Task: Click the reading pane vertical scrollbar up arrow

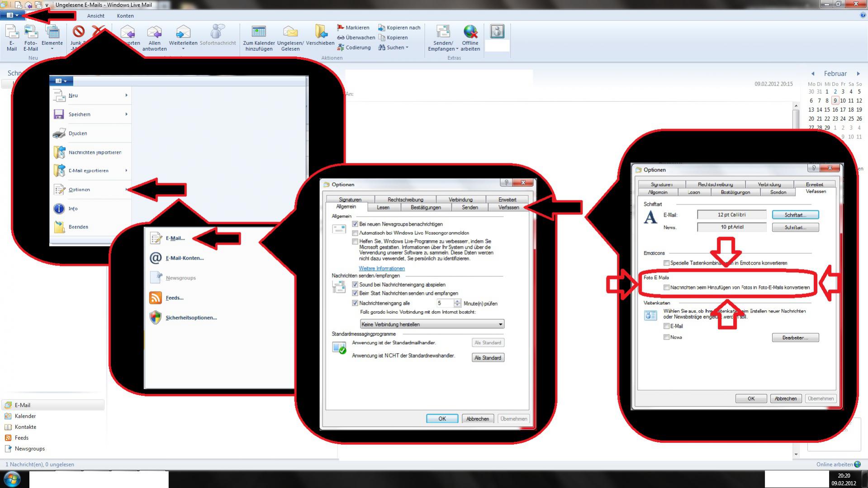Action: pyautogui.click(x=796, y=106)
